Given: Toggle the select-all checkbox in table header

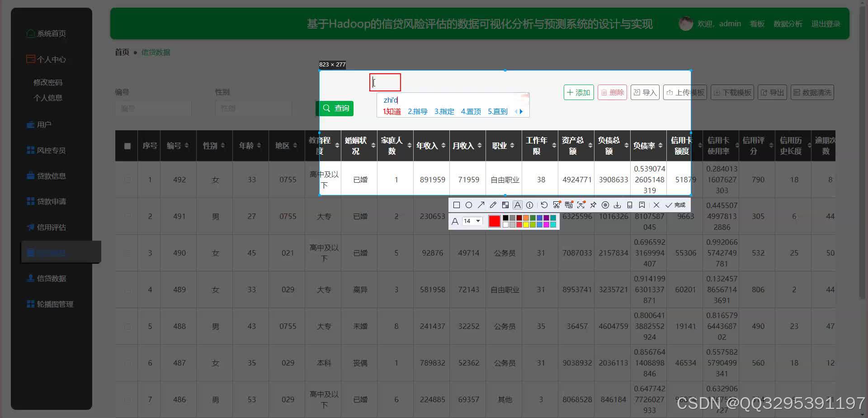Looking at the screenshot, I should pos(127,146).
